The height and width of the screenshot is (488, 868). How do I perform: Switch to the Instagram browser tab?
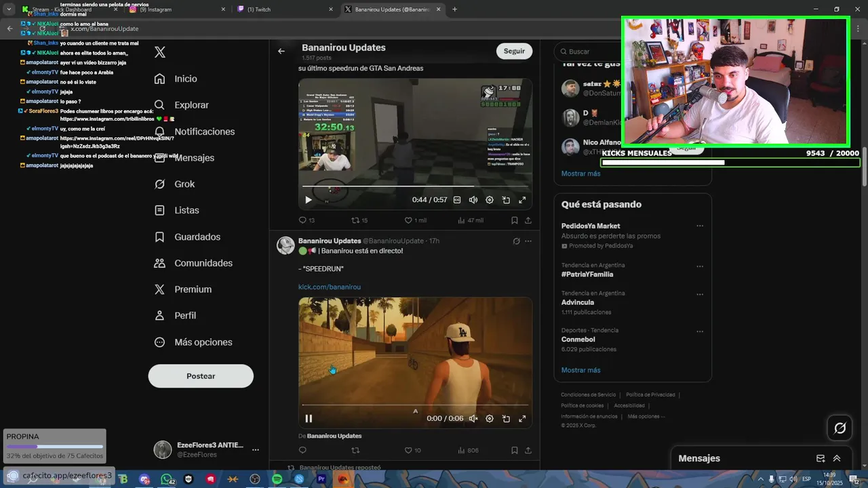click(177, 9)
